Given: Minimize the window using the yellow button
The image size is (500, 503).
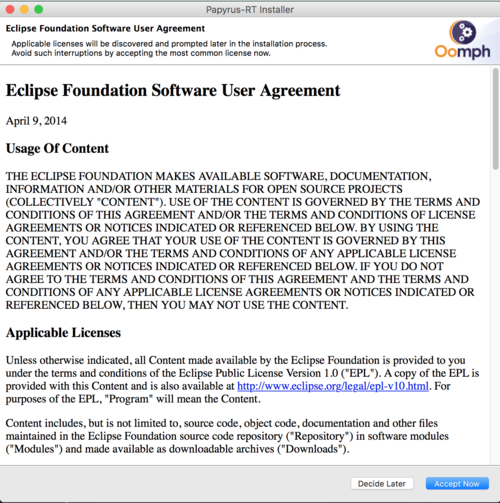Looking at the screenshot, I should [x=24, y=9].
